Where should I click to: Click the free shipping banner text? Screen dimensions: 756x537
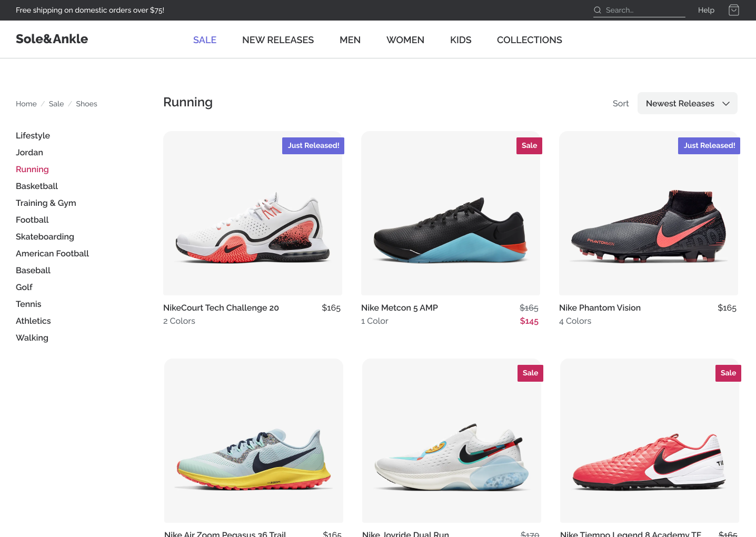pyautogui.click(x=90, y=10)
